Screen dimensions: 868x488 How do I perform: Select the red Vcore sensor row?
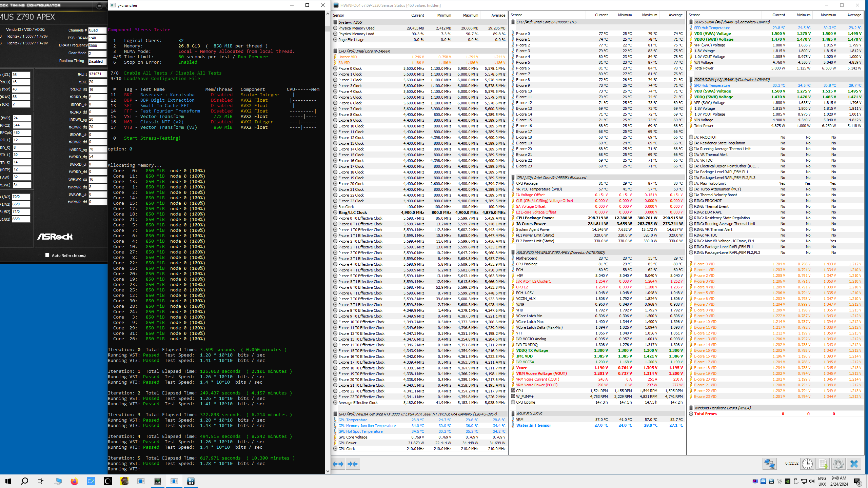597,368
